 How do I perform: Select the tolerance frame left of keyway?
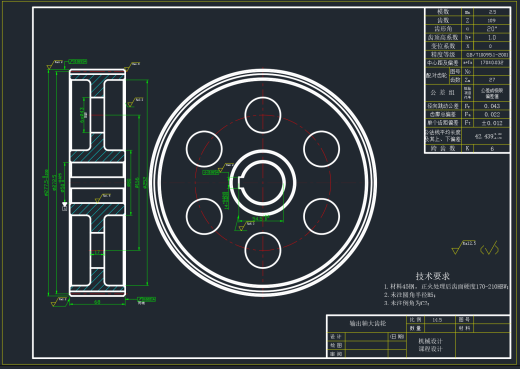pos(210,172)
